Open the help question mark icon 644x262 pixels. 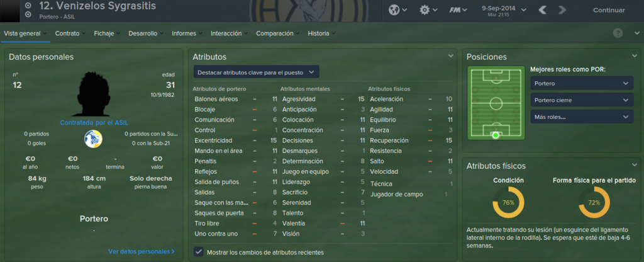pos(618,33)
